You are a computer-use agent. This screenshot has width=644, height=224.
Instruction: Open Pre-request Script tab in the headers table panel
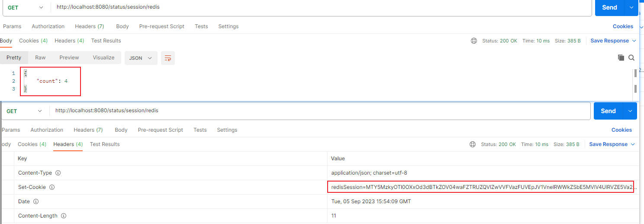(x=161, y=130)
